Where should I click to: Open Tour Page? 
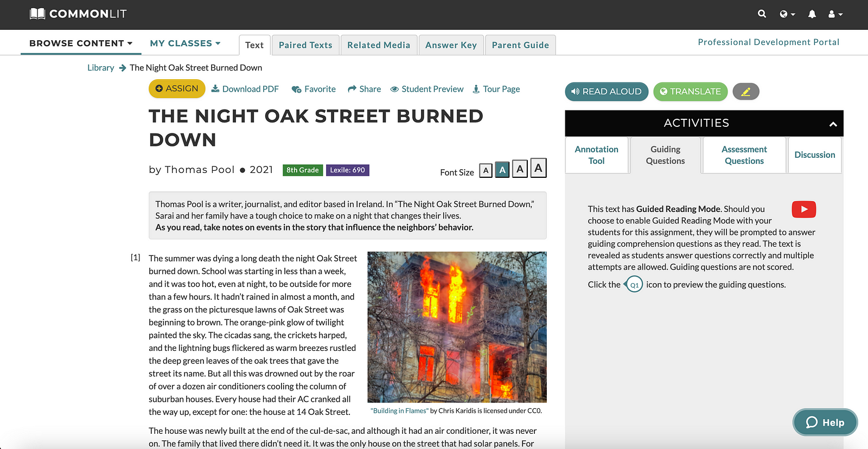(496, 89)
